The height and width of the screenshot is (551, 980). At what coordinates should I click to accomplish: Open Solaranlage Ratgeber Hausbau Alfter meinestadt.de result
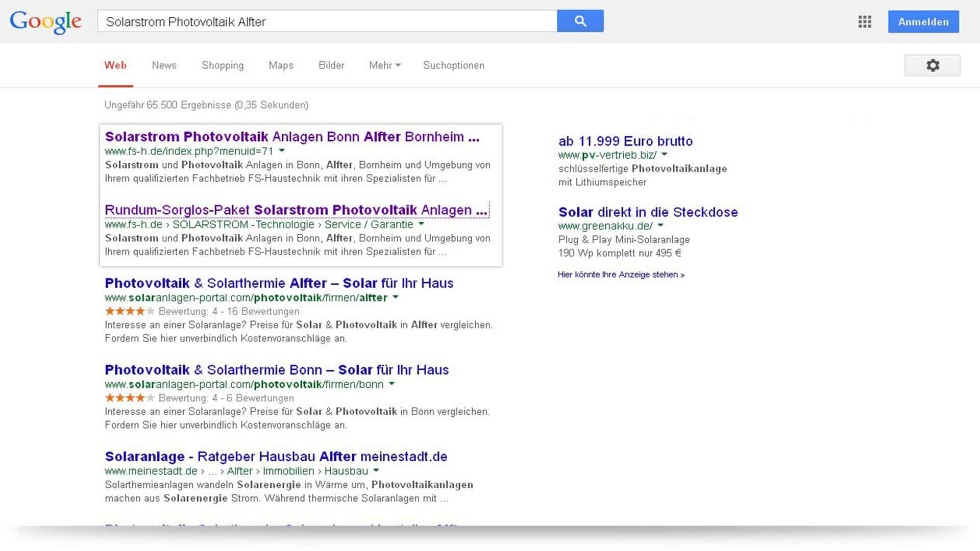pyautogui.click(x=276, y=457)
